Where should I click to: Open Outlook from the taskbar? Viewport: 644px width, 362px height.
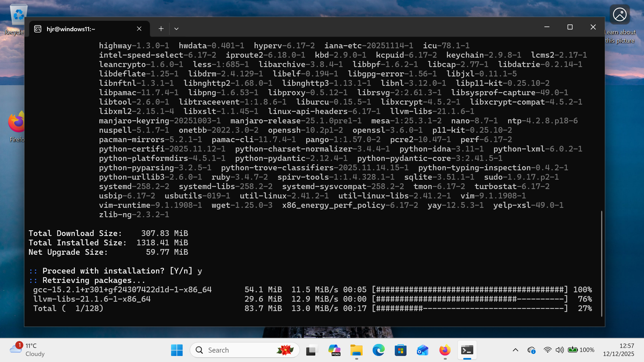pyautogui.click(x=423, y=350)
